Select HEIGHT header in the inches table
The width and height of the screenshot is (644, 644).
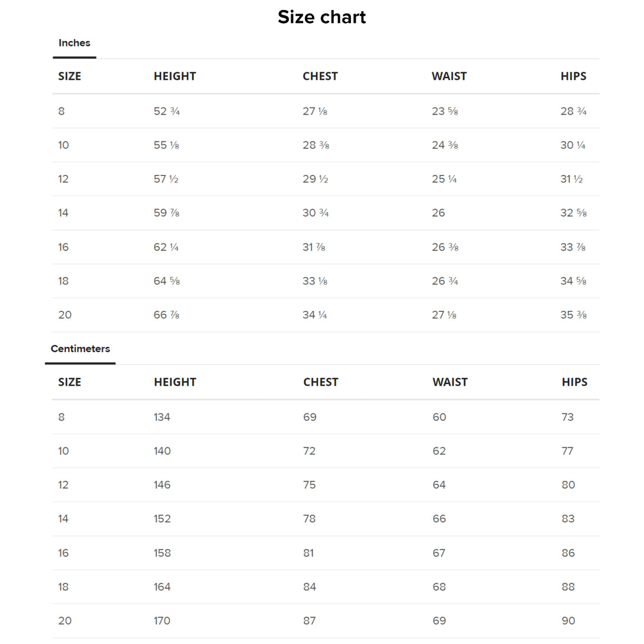[x=174, y=76]
